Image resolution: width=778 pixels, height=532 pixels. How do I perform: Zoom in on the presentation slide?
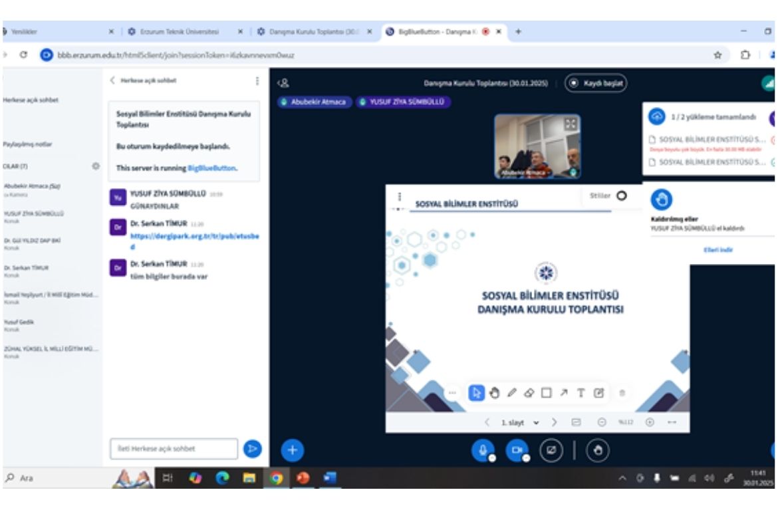point(650,422)
